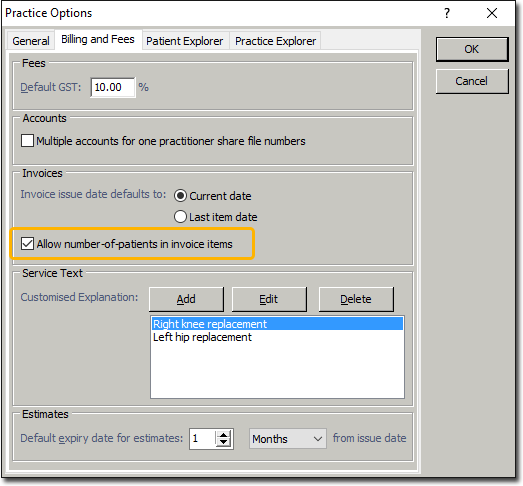This screenshot has width=523, height=486.
Task: Edit the selected customised explanation
Action: pos(269,299)
